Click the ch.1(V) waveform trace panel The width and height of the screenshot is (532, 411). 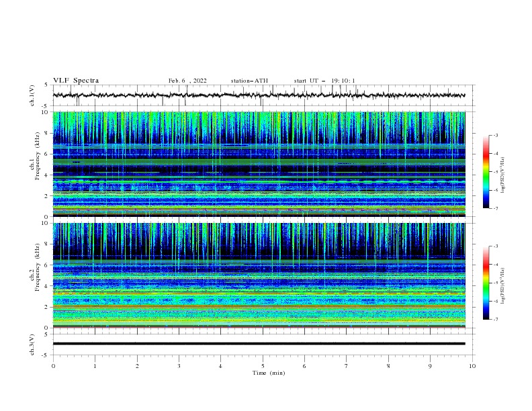point(264,95)
